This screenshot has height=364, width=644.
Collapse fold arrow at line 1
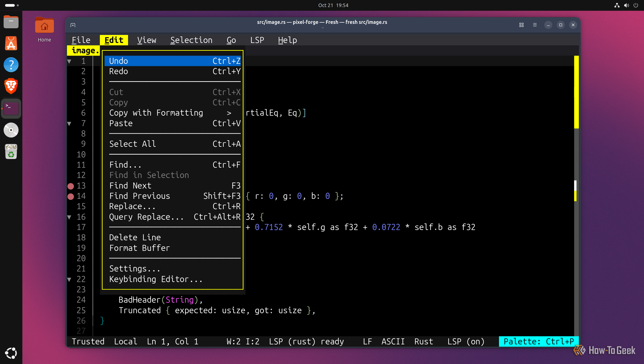click(69, 61)
